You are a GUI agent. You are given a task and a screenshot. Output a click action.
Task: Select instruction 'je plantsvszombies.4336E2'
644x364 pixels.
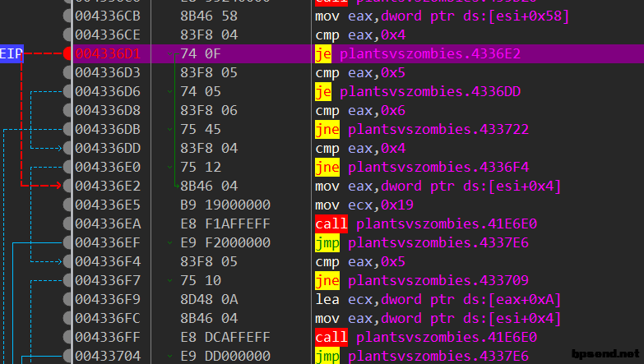point(418,53)
